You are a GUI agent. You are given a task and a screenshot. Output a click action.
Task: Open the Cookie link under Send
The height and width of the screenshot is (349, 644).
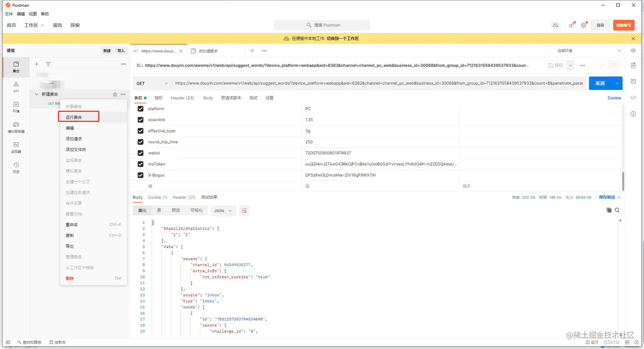(x=614, y=98)
